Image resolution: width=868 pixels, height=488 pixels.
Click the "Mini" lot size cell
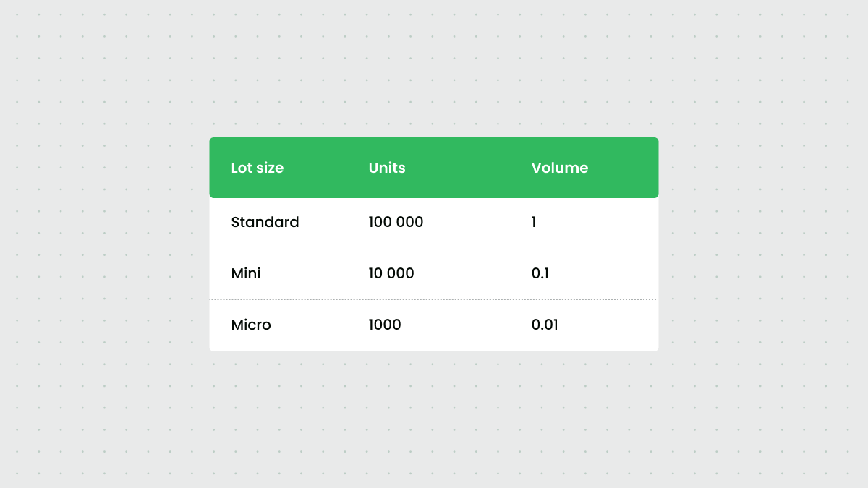tap(246, 273)
